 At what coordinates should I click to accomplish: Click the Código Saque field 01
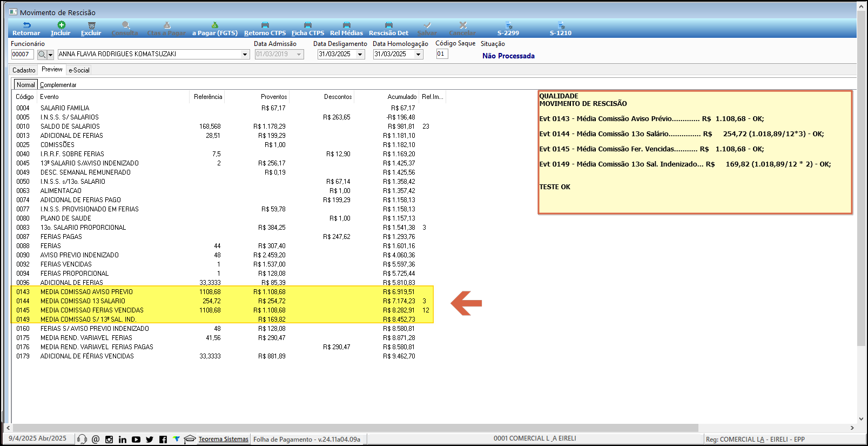[x=442, y=54]
